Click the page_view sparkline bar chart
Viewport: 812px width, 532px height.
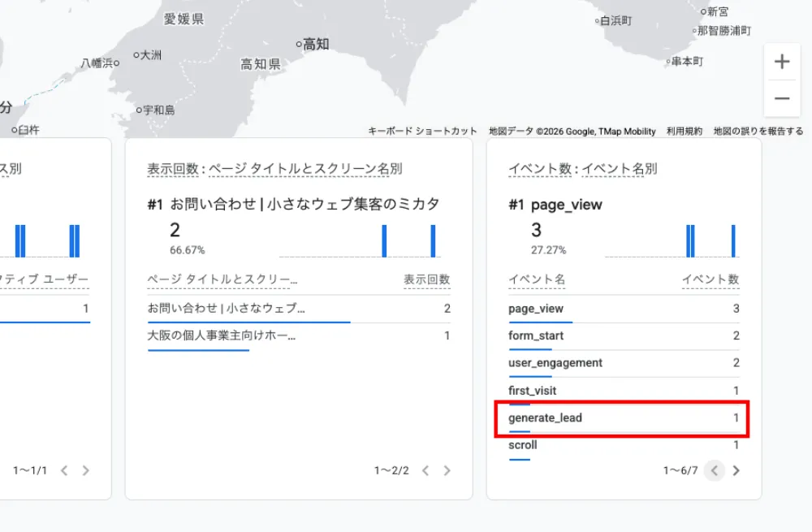(x=672, y=241)
